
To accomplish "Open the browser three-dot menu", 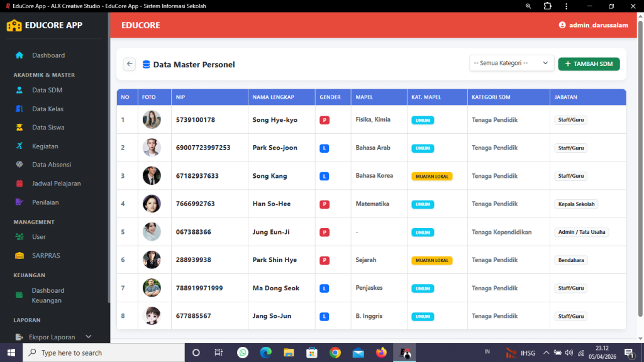I will (567, 6).
